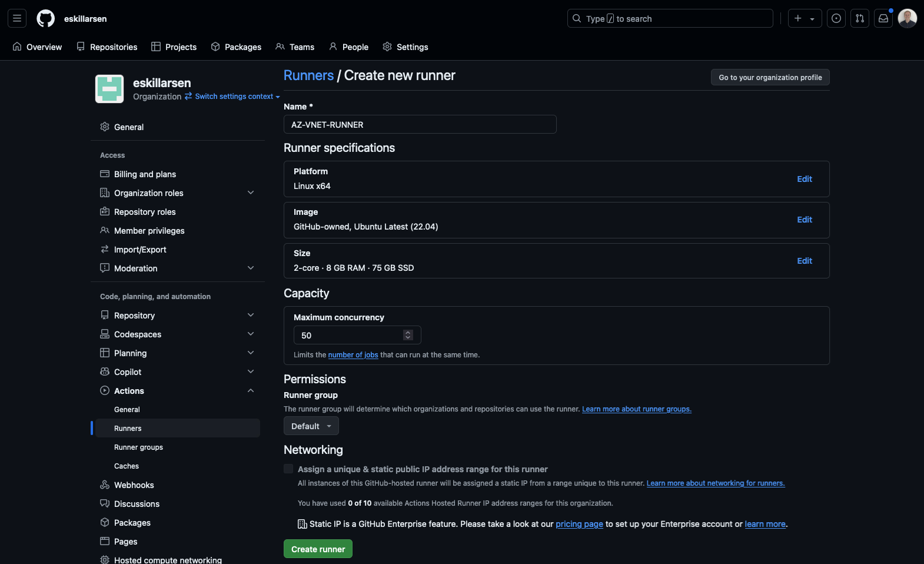Open Repository roles
Image resolution: width=924 pixels, height=564 pixels.
point(178,211)
